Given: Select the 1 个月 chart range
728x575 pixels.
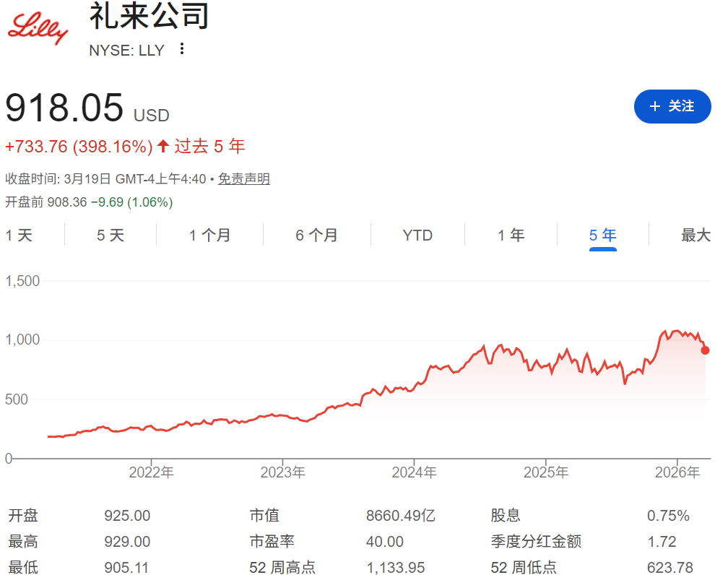Looking at the screenshot, I should point(209,235).
